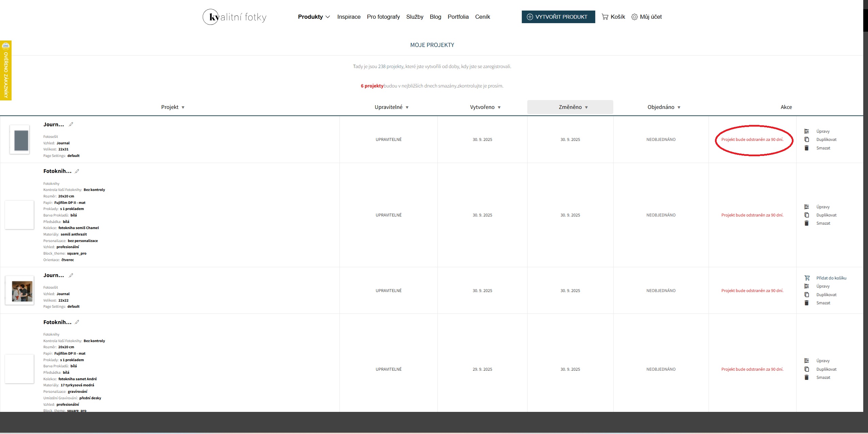Click the cart icon to add third project to cart
Image resolution: width=868 pixels, height=434 pixels.
pos(807,278)
